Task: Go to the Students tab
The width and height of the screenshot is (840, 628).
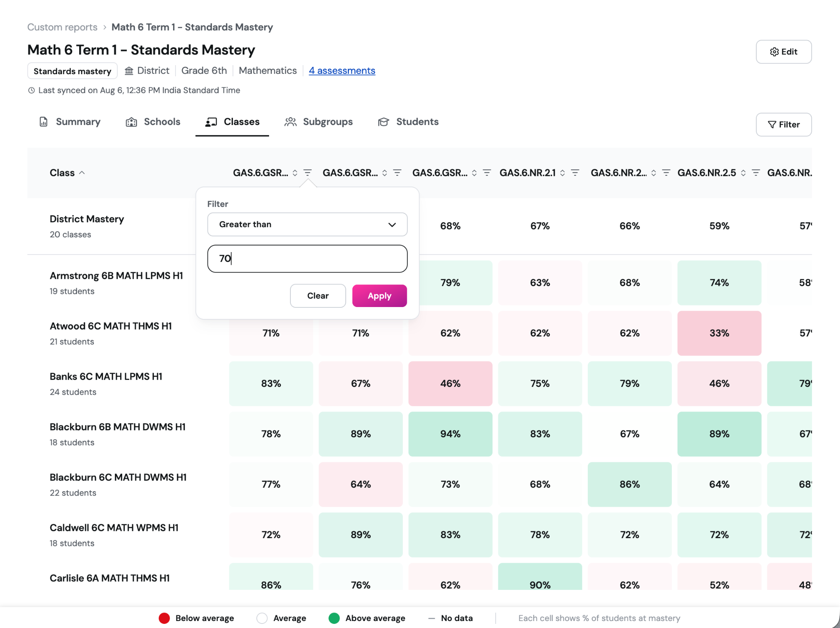Action: click(x=408, y=122)
